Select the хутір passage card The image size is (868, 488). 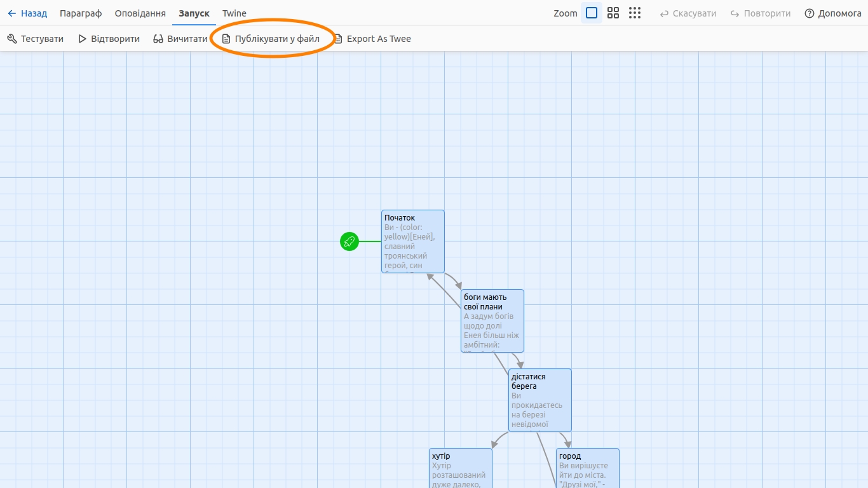click(460, 468)
